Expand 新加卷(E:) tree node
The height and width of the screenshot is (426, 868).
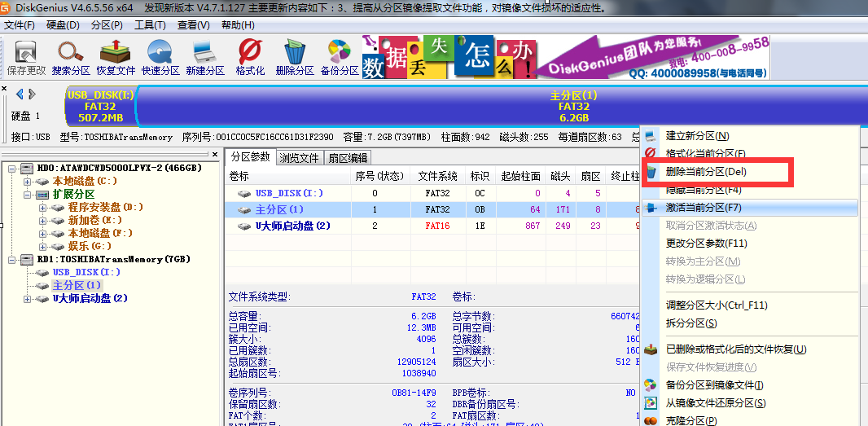click(x=42, y=221)
